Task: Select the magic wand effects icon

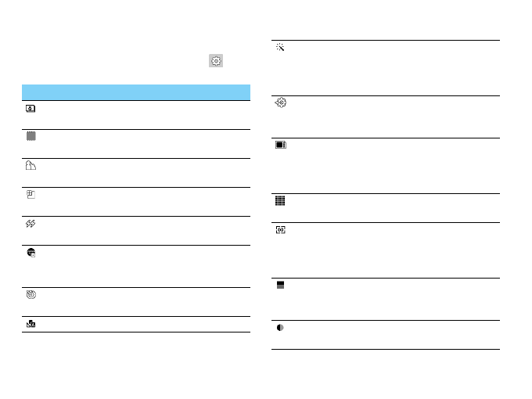Action: pyautogui.click(x=280, y=48)
